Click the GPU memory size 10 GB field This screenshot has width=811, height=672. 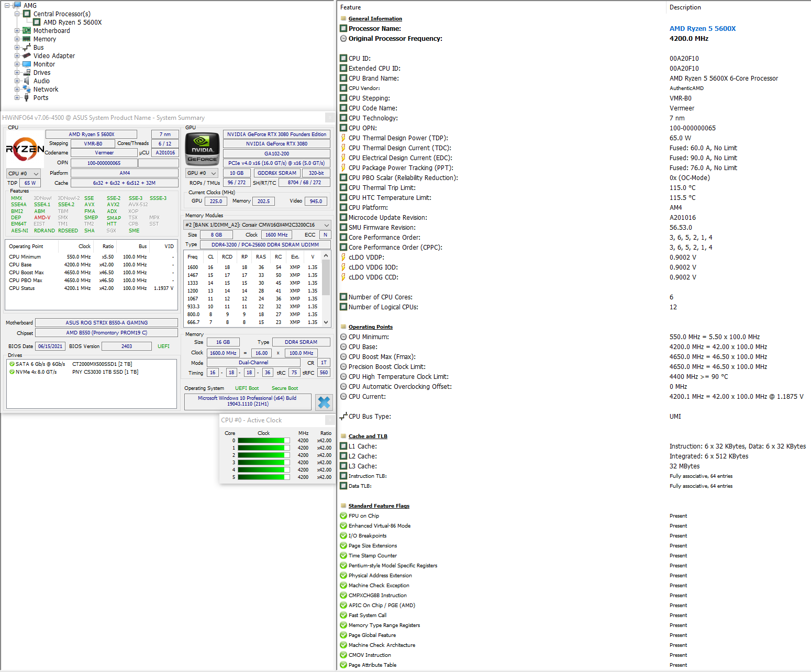coord(237,173)
